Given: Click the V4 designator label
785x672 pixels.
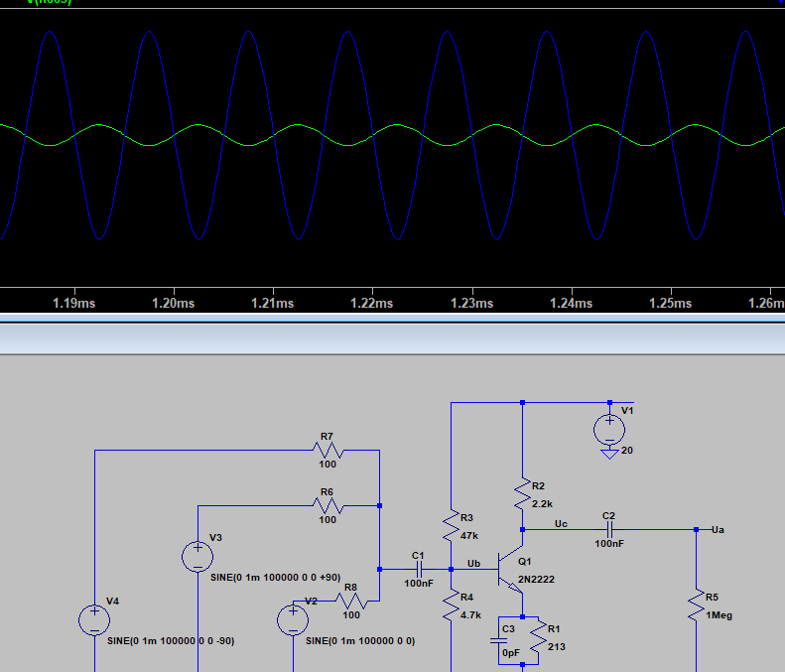Looking at the screenshot, I should coord(113,602).
